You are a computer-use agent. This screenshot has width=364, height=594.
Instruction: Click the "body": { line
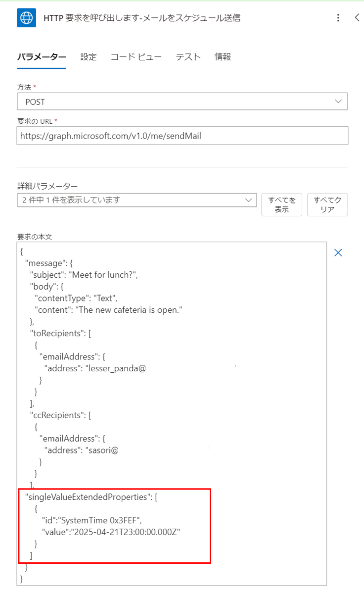pos(46,286)
